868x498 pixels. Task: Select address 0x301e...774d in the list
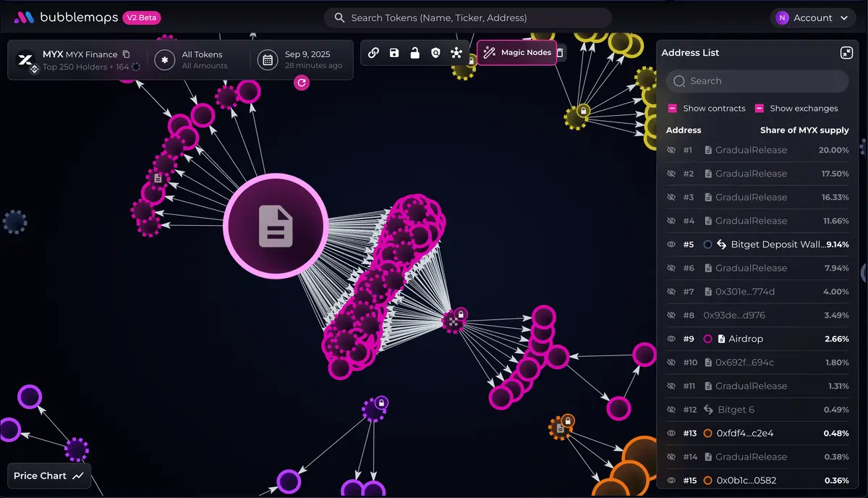coord(757,292)
